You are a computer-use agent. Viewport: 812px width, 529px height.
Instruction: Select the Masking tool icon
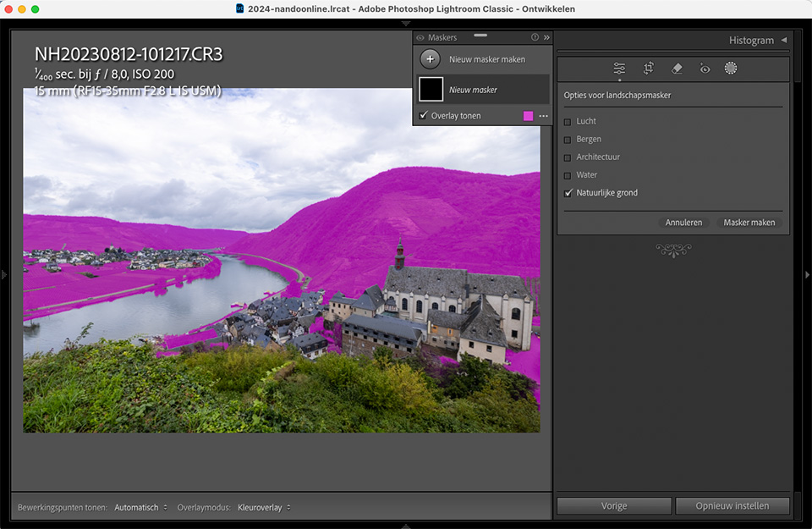(x=731, y=68)
